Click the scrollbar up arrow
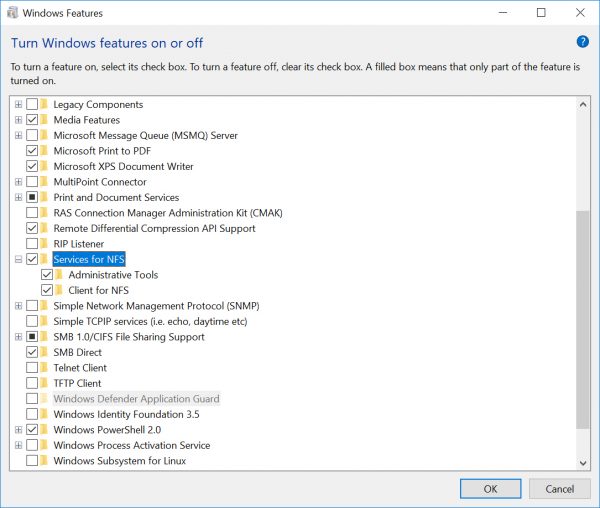600x508 pixels. (583, 104)
